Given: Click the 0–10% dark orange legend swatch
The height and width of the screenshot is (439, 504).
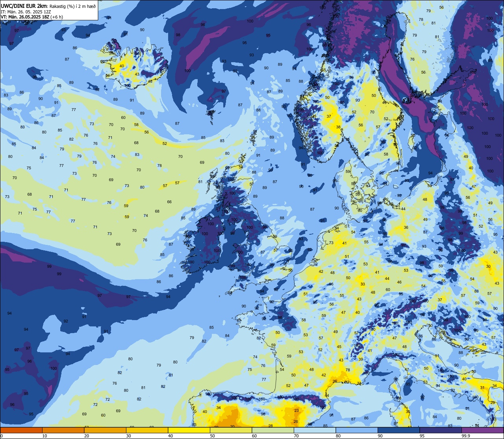Looking at the screenshot, I should (21, 430).
